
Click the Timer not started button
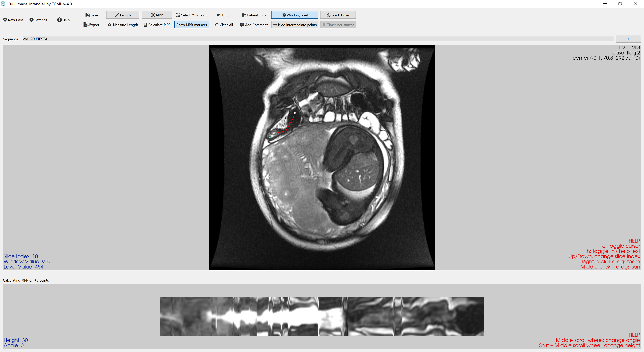pos(338,25)
